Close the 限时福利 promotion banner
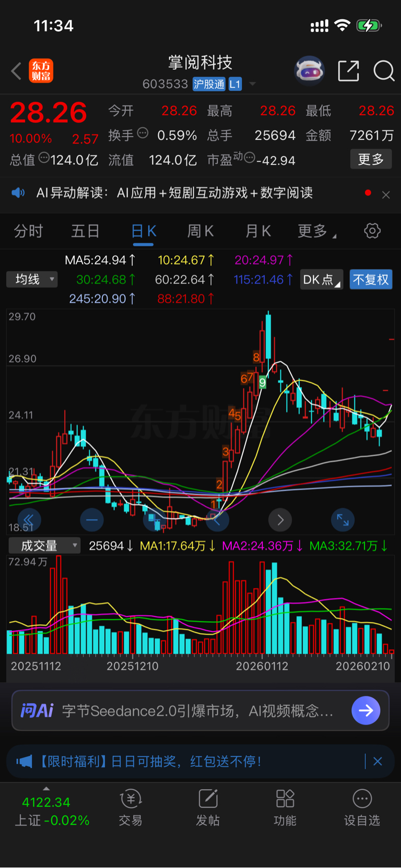The image size is (401, 868). point(378,762)
